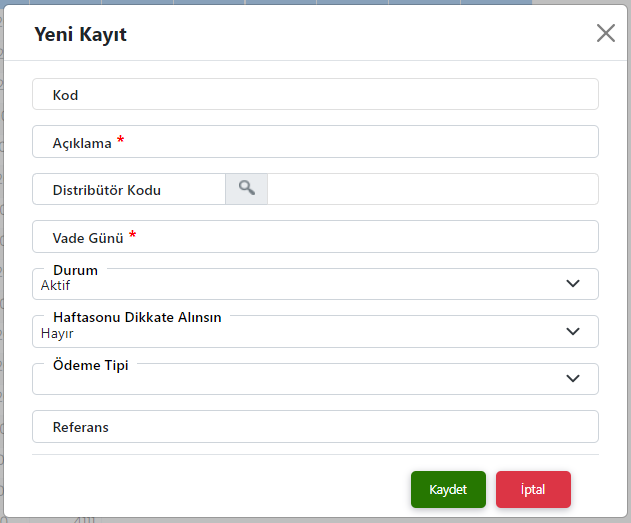
Task: Click the selected value Hayır
Action: 58,334
